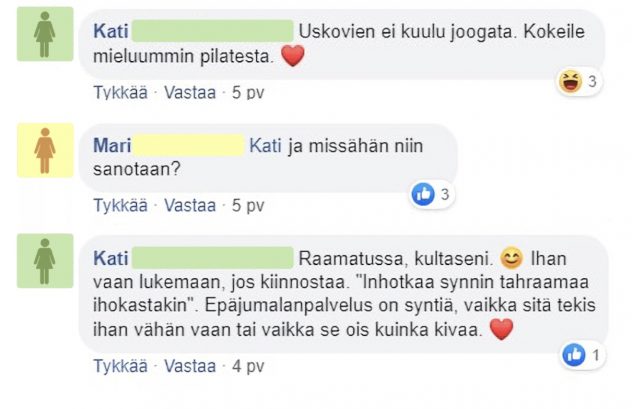Image resolution: width=632 pixels, height=409 pixels.
Task: Click the Kati mention in Mari's reply
Action: point(265,146)
